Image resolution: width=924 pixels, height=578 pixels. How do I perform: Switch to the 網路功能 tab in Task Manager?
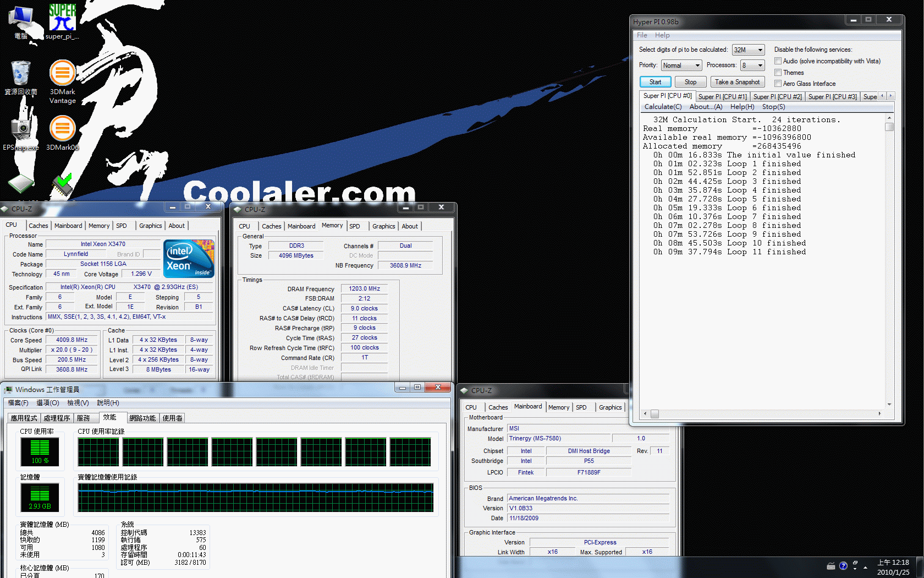click(x=142, y=418)
